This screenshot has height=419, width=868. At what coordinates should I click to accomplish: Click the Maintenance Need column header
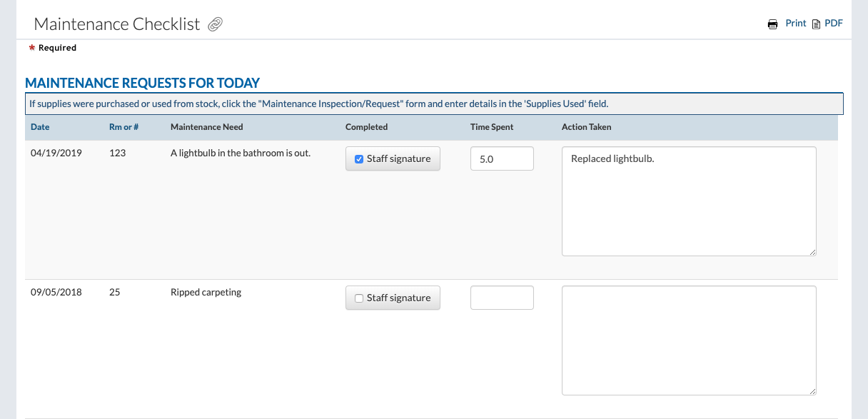point(207,127)
